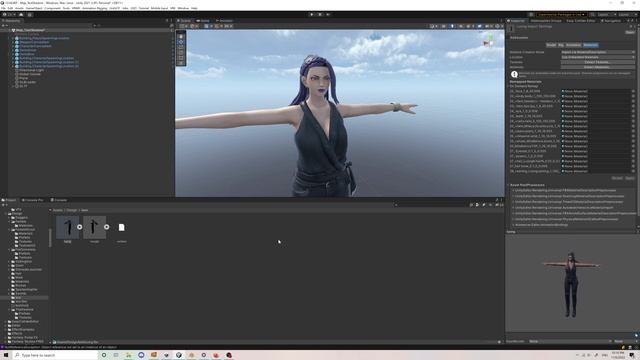This screenshot has height=360, width=640.
Task: Open the File menu
Action: coord(3,8)
